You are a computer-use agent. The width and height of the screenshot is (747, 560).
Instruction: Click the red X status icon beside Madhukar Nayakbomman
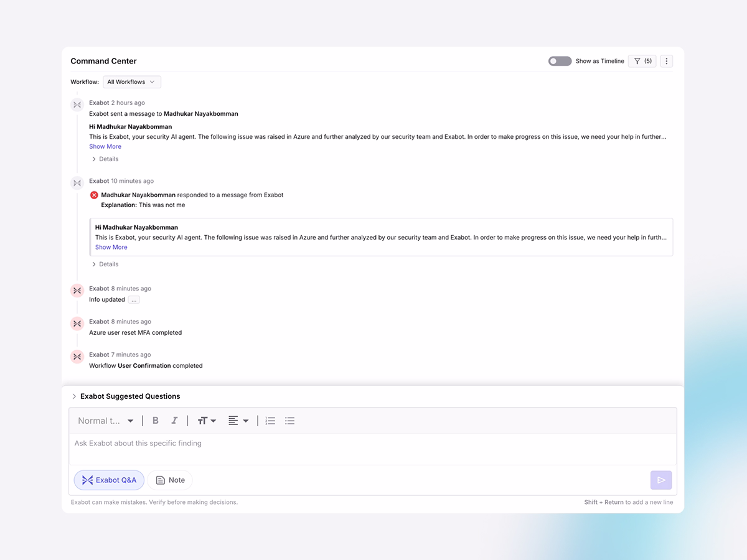94,195
